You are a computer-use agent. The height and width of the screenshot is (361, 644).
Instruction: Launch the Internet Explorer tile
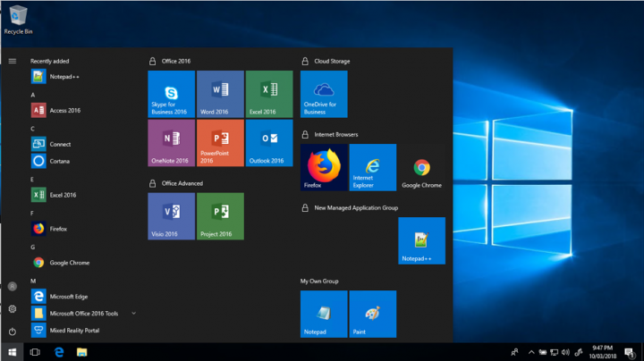coord(372,167)
